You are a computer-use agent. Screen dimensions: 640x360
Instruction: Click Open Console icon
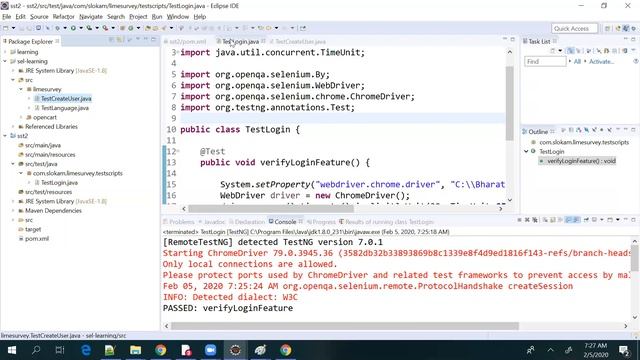point(610,220)
